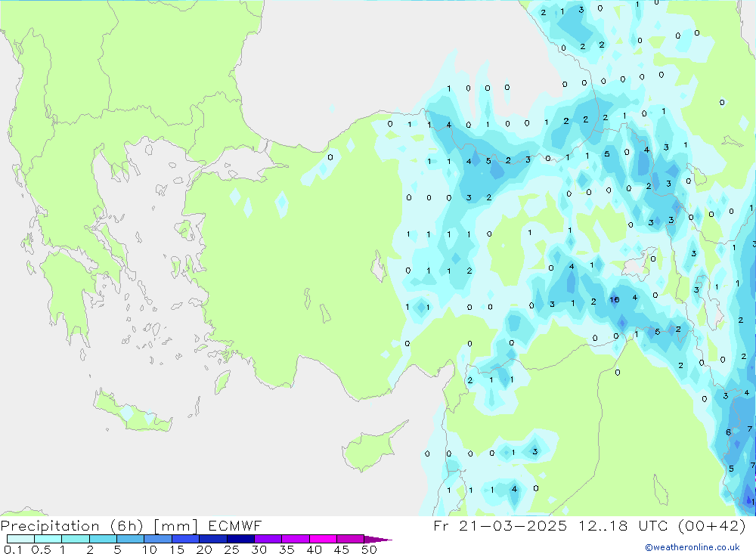Click the legend swatch for 1–2 mm
This screenshot has height=554, width=756.
coord(76,539)
